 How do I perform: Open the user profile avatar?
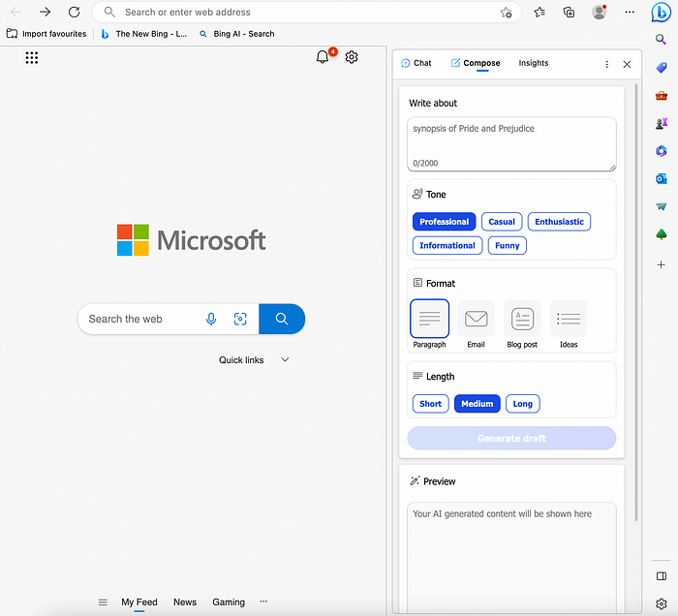click(x=599, y=12)
